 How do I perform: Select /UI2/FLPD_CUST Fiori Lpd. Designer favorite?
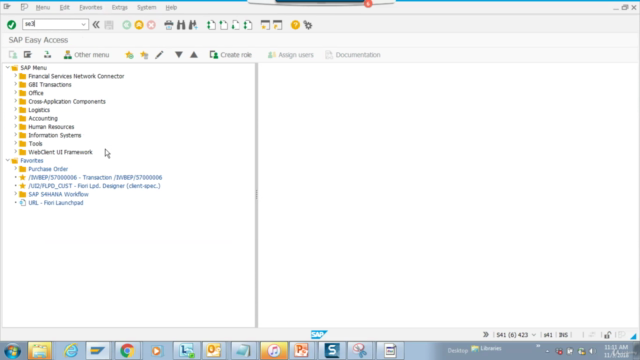[x=94, y=186]
